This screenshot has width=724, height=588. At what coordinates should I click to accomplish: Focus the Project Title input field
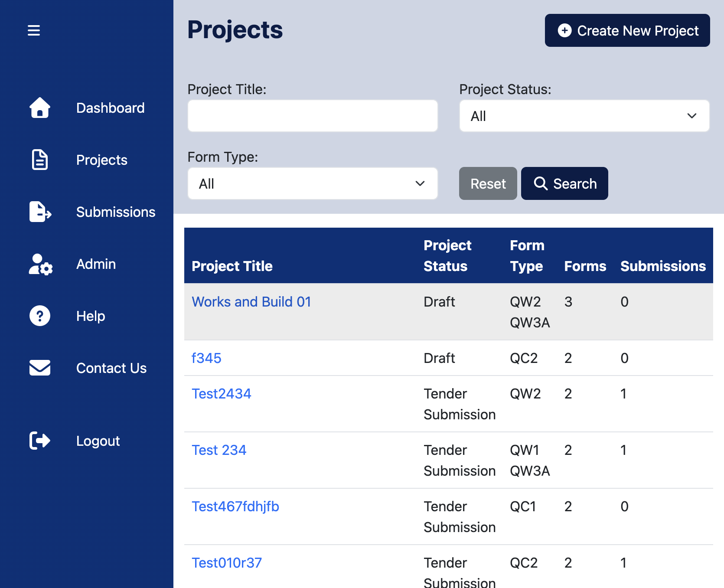point(313,116)
